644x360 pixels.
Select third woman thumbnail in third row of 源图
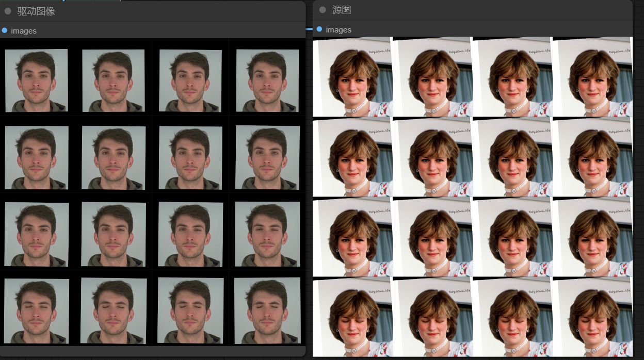[512, 237]
